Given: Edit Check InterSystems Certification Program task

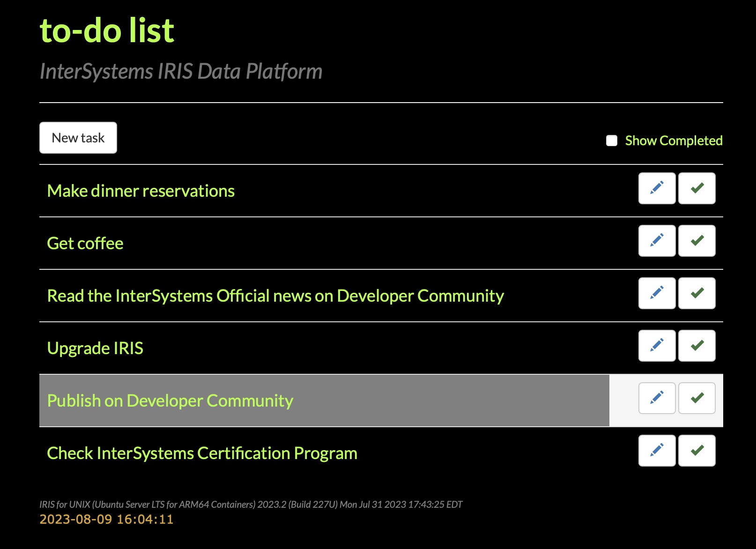Looking at the screenshot, I should click(x=657, y=451).
